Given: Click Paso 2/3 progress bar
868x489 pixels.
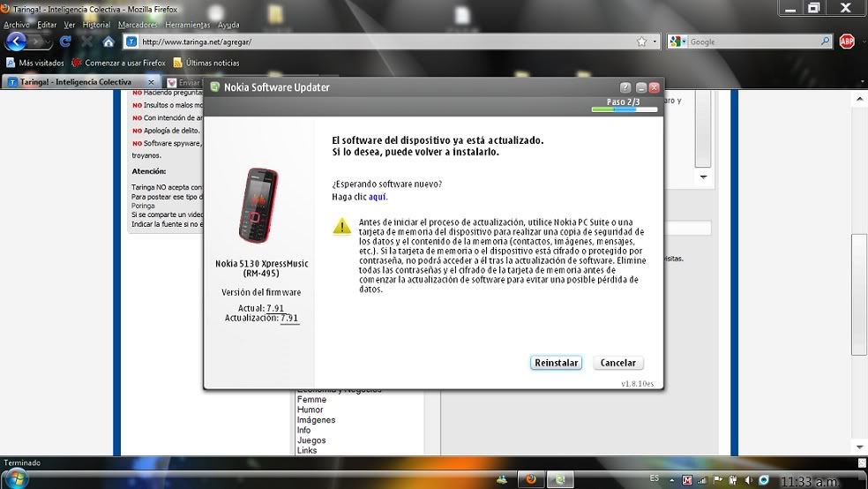Looking at the screenshot, I should pyautogui.click(x=624, y=109).
